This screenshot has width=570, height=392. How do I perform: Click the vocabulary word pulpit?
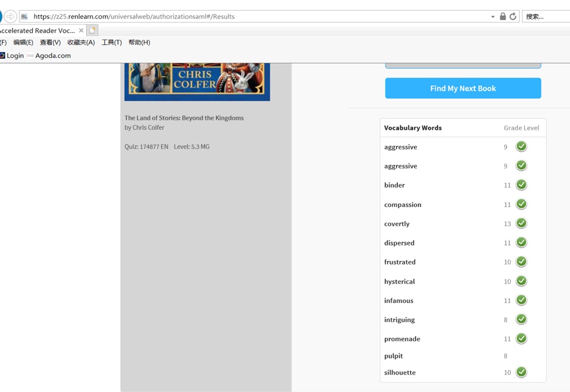pos(393,356)
